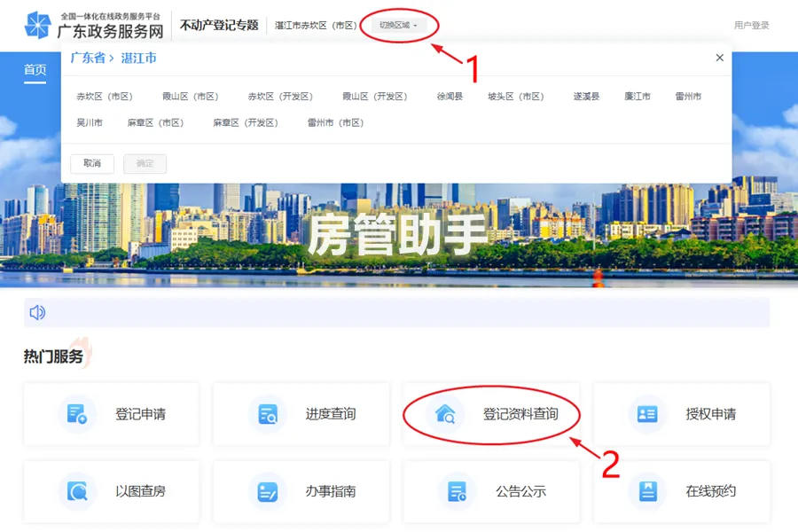798x532 pixels.
Task: Click the speaker announcement icon
Action: (x=37, y=312)
